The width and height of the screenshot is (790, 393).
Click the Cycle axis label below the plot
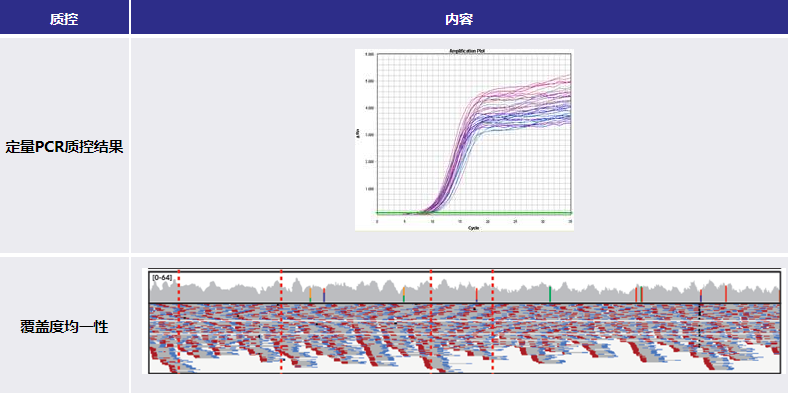474,228
